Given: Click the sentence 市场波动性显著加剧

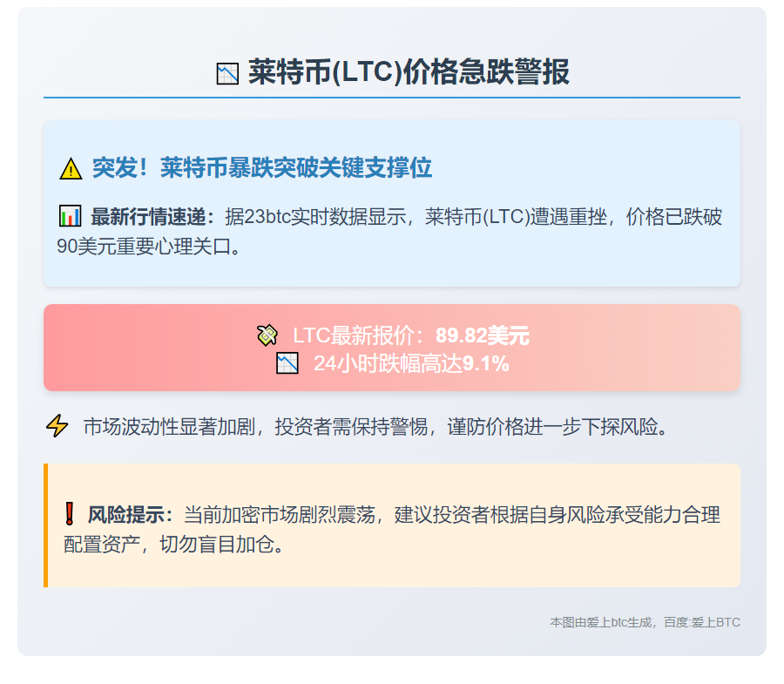Looking at the screenshot, I should 170,427.
